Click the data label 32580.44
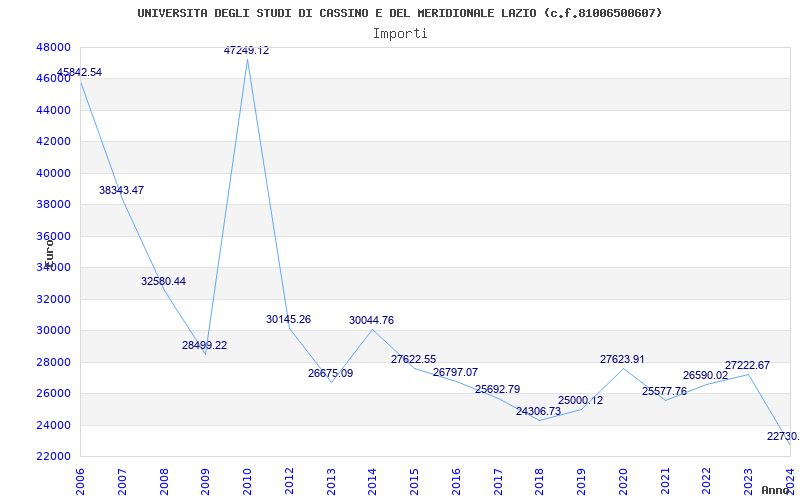This screenshot has width=800, height=500. [x=163, y=281]
